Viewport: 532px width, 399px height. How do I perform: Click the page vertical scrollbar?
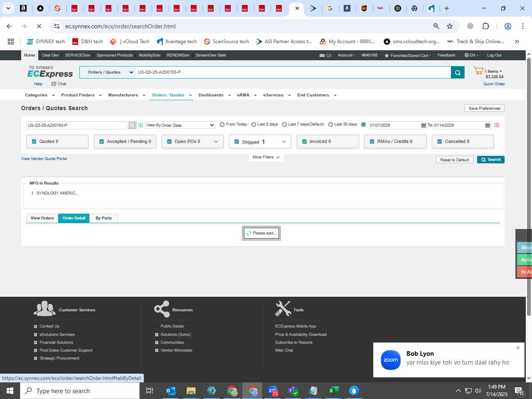529,187
